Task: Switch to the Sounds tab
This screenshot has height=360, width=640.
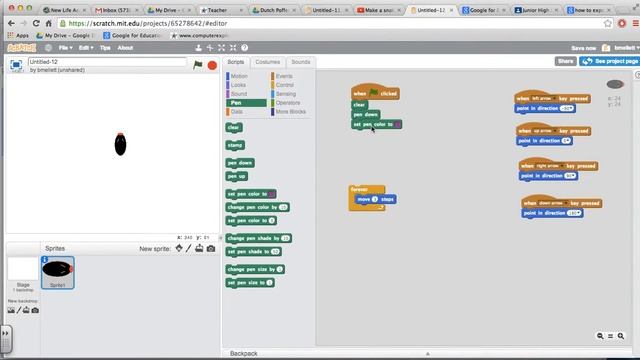Action: (x=301, y=62)
